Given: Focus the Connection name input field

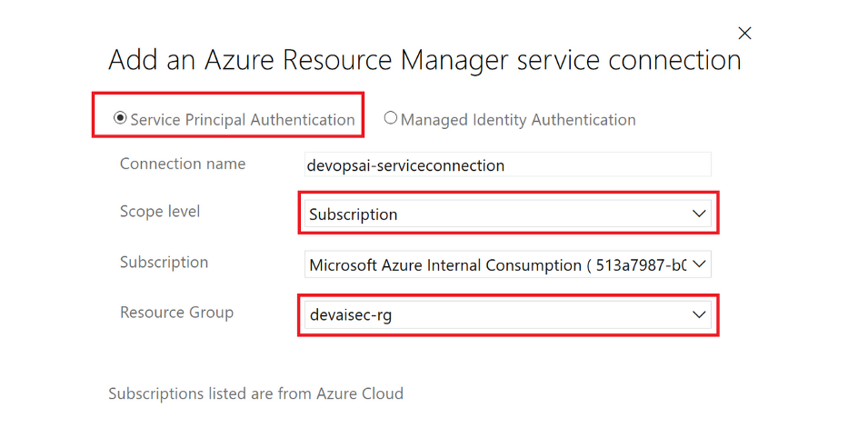Looking at the screenshot, I should pos(507,165).
